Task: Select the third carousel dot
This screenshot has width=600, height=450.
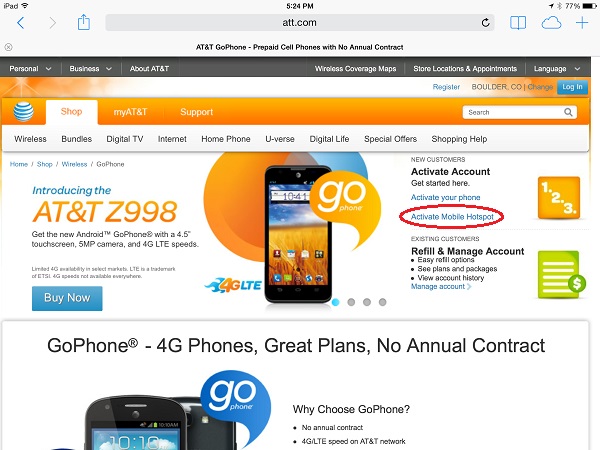Action: tap(367, 302)
